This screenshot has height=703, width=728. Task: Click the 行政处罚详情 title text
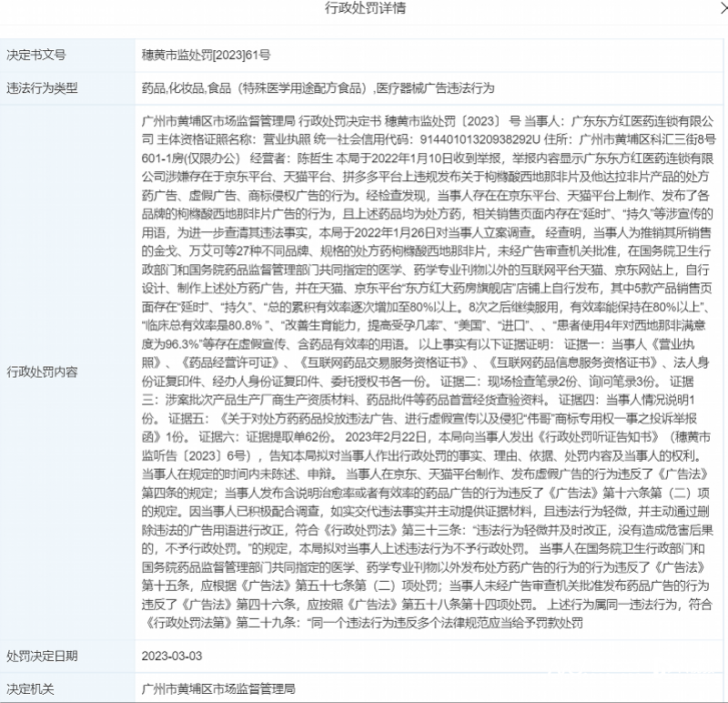tap(365, 8)
